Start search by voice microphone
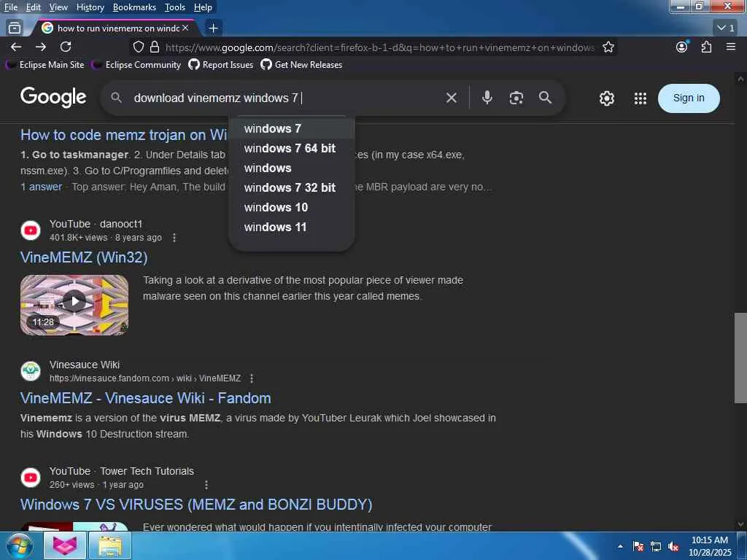This screenshot has width=747, height=560. click(487, 98)
